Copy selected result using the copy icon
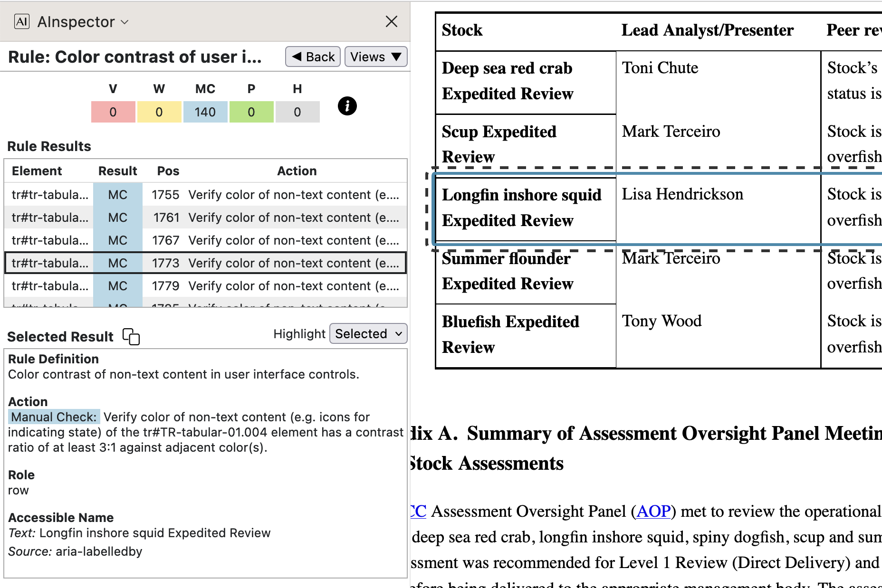The image size is (882, 588). pos(131,336)
